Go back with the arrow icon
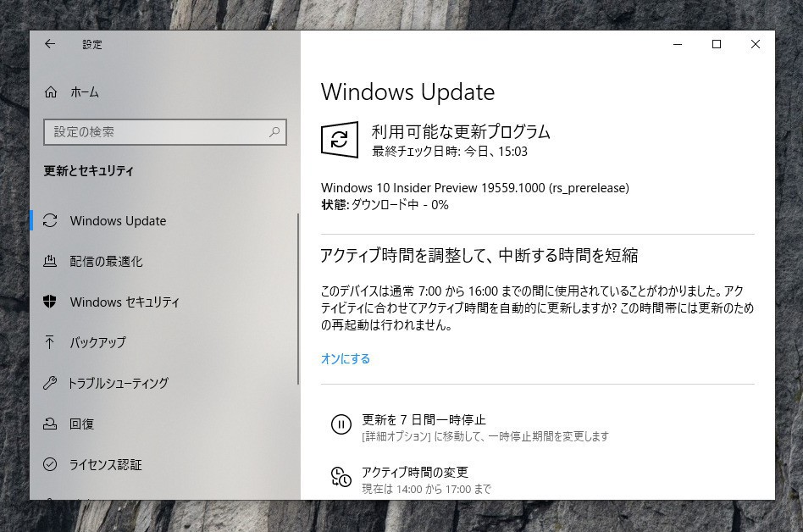This screenshot has width=803, height=532. (50, 44)
